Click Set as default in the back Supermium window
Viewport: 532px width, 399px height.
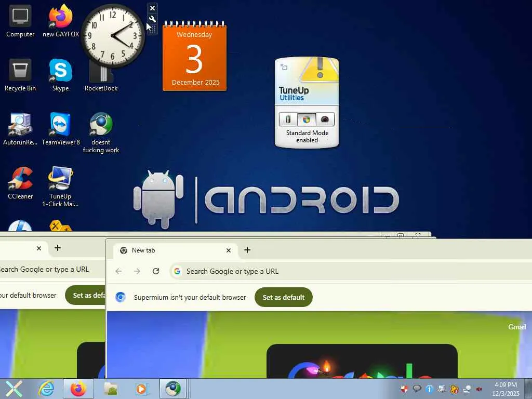pyautogui.click(x=85, y=295)
